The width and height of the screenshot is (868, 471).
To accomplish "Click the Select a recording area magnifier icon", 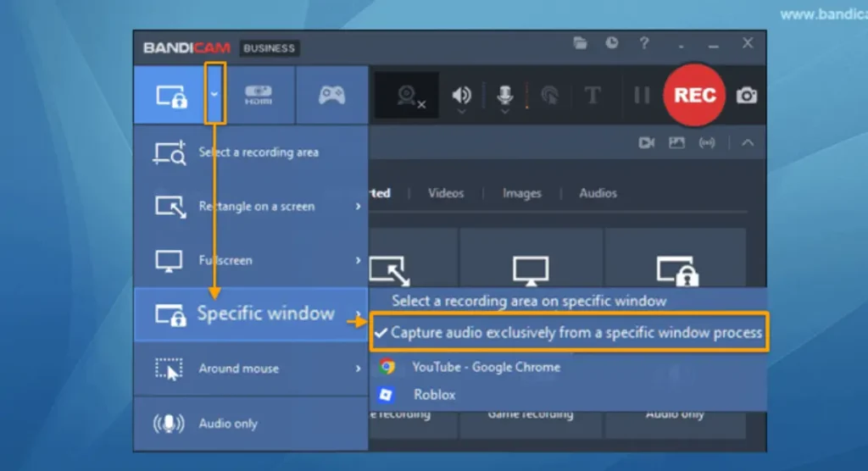I will coord(170,152).
